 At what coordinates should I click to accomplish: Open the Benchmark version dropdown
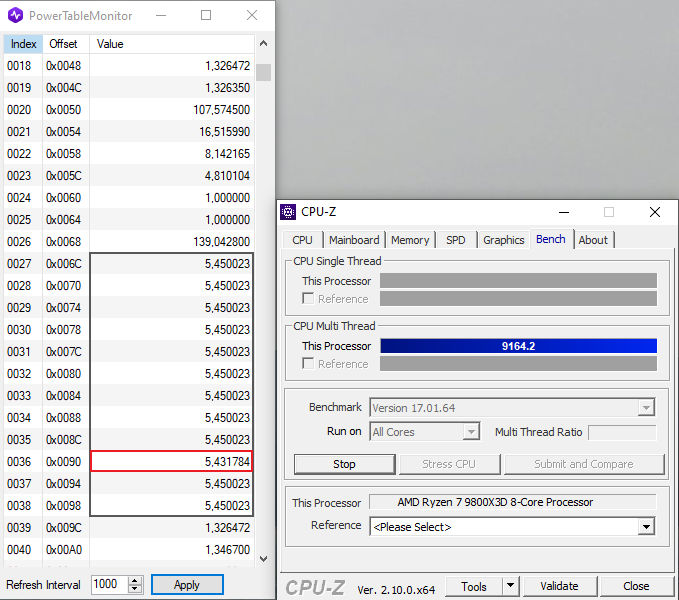[646, 407]
